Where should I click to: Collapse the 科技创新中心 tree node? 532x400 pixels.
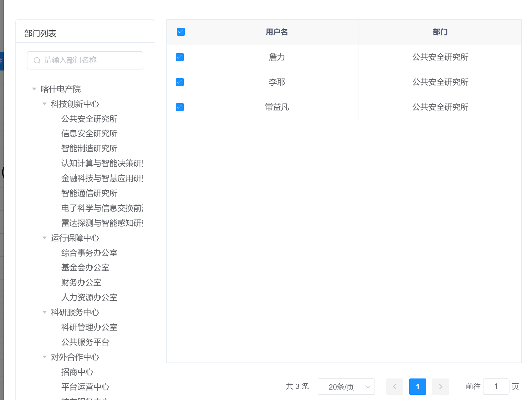point(44,104)
